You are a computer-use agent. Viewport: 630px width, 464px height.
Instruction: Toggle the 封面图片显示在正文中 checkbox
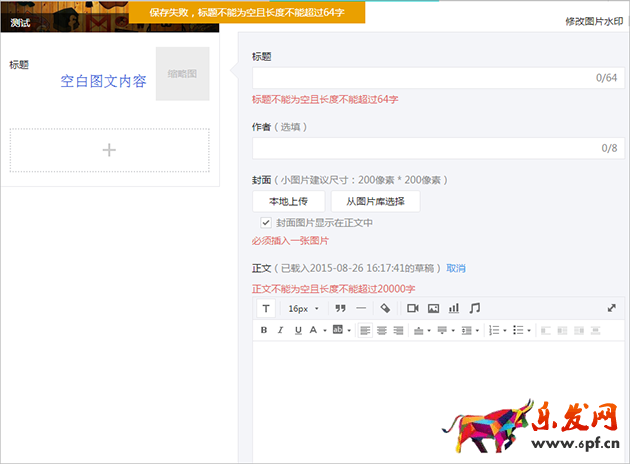click(x=266, y=222)
